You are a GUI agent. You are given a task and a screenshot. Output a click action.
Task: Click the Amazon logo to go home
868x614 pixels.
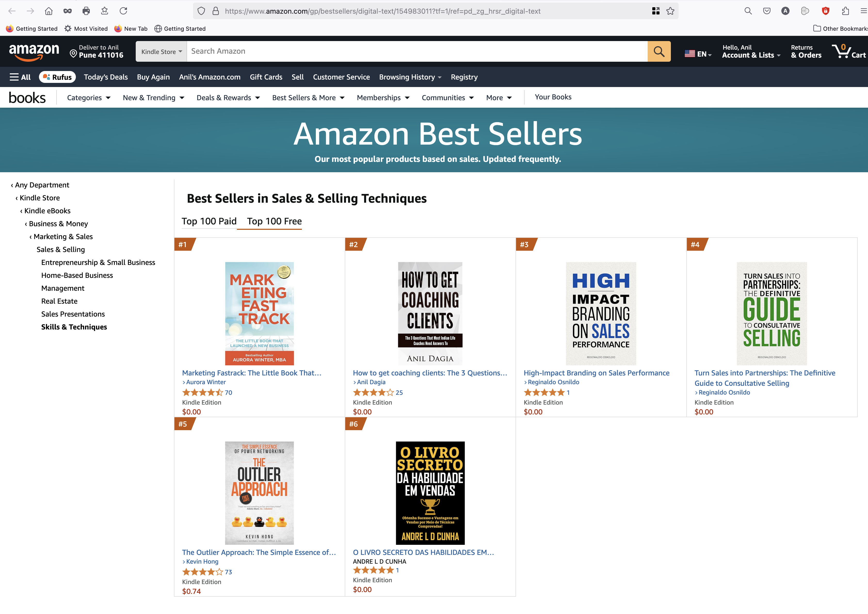coord(34,51)
